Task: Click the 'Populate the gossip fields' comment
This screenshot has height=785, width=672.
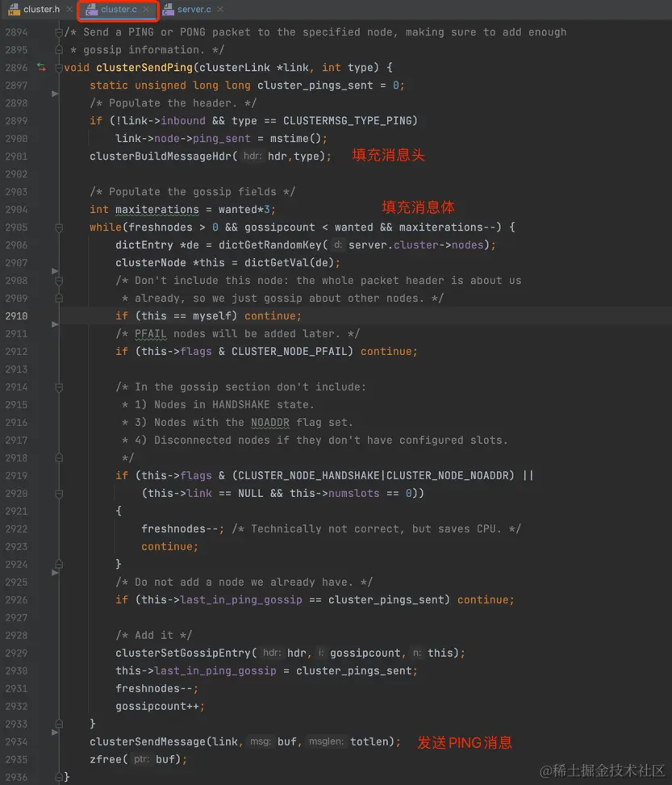Action: (192, 192)
